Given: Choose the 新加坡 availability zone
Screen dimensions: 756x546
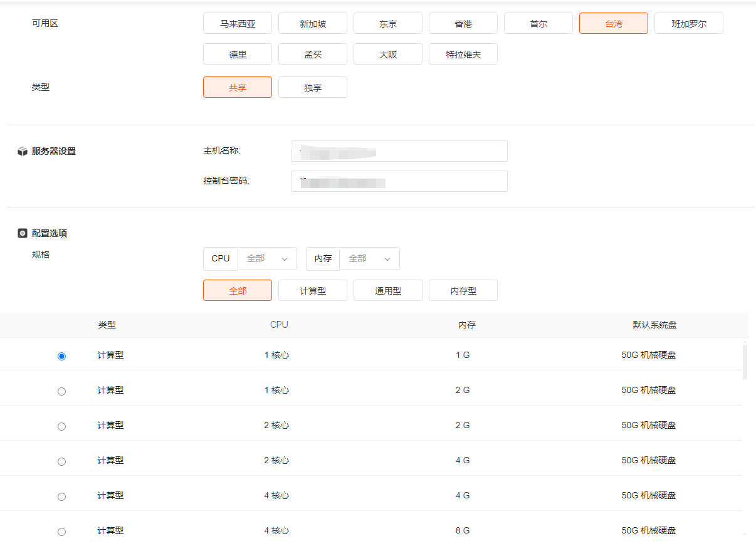Looking at the screenshot, I should coord(313,24).
